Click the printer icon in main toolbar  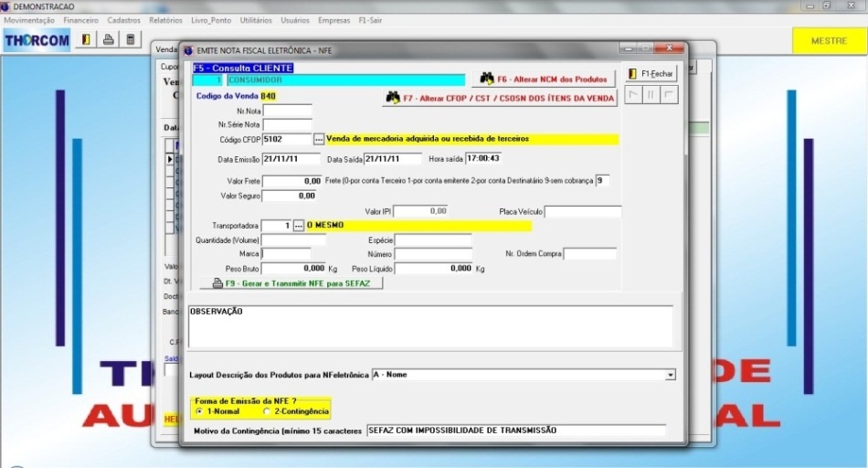[108, 39]
